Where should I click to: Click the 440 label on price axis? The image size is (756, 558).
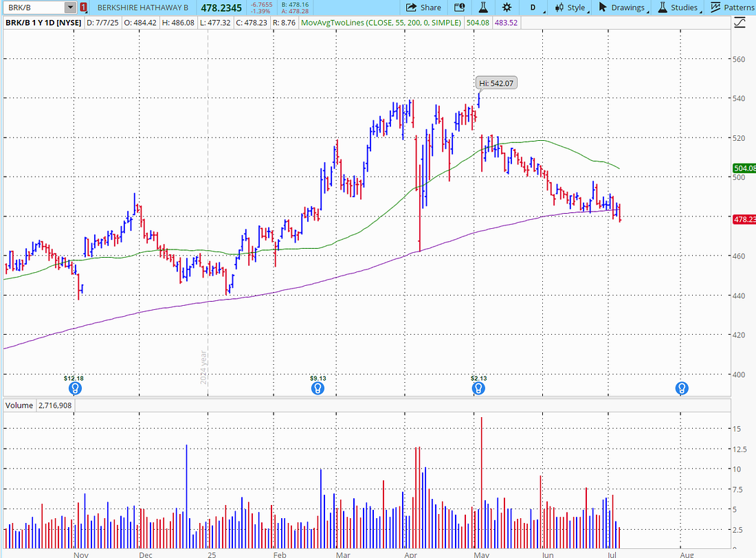(x=739, y=295)
